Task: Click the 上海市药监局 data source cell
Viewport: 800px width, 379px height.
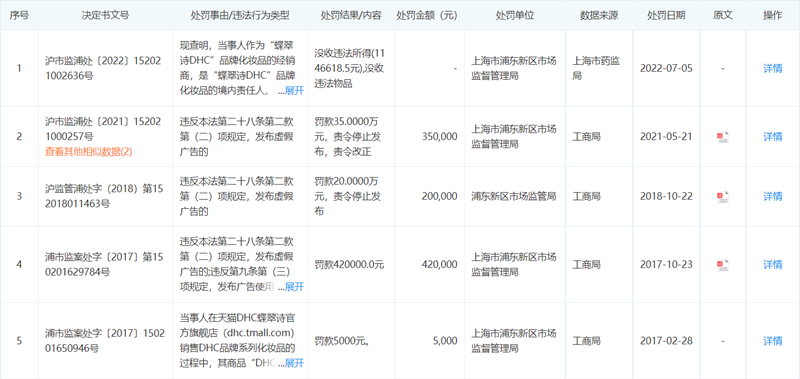Action: pyautogui.click(x=595, y=68)
